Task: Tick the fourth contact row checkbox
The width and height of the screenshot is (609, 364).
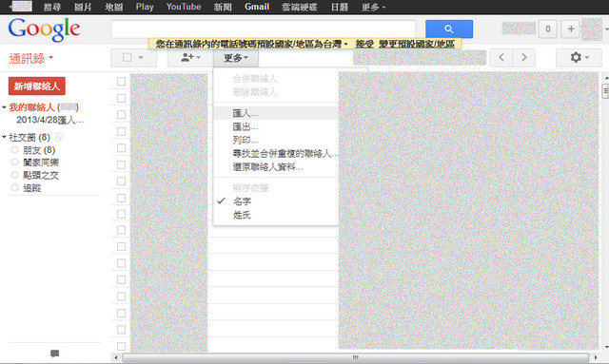Action: pyautogui.click(x=121, y=131)
